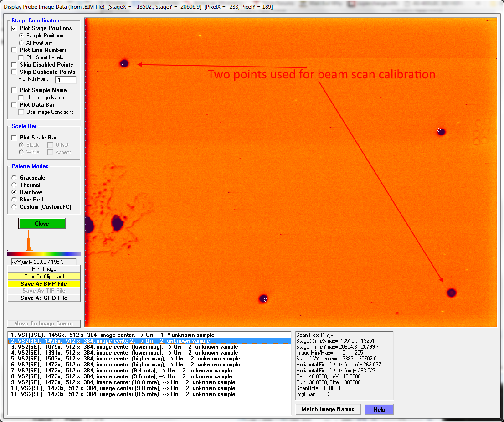
Task: Switch palette to Thermal
Action: 14,185
